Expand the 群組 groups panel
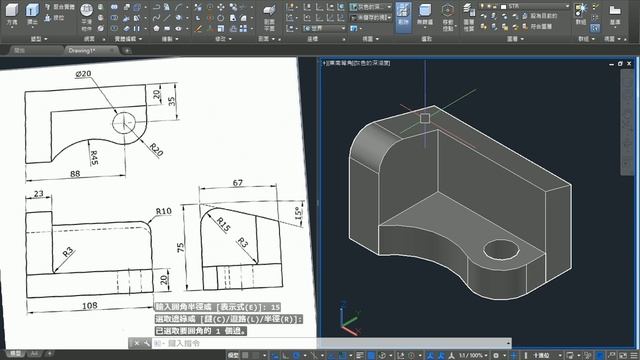The width and height of the screenshot is (640, 360). [x=587, y=39]
